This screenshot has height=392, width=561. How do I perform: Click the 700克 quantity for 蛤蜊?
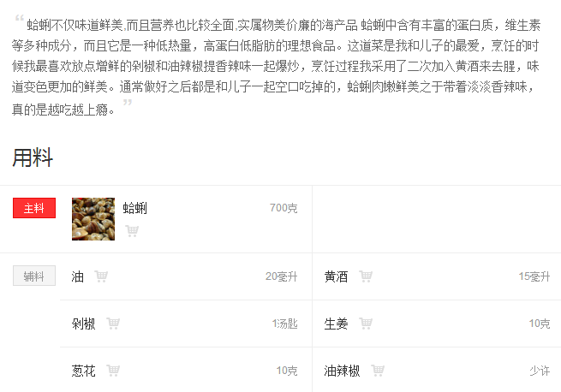click(x=283, y=208)
